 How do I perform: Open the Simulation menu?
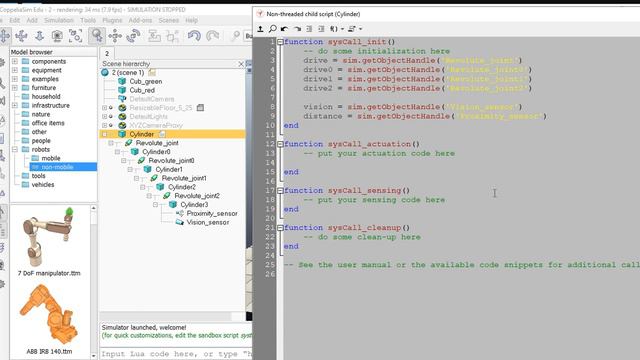point(59,20)
